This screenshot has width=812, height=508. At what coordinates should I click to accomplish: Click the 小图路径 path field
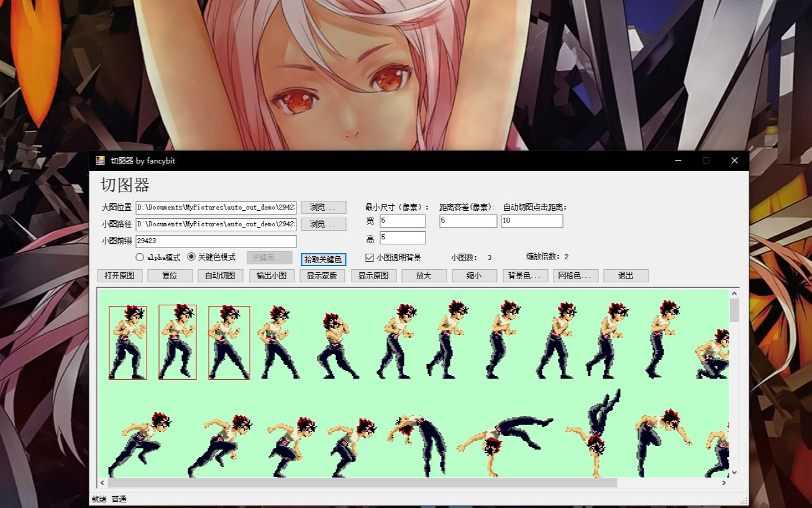click(x=216, y=224)
